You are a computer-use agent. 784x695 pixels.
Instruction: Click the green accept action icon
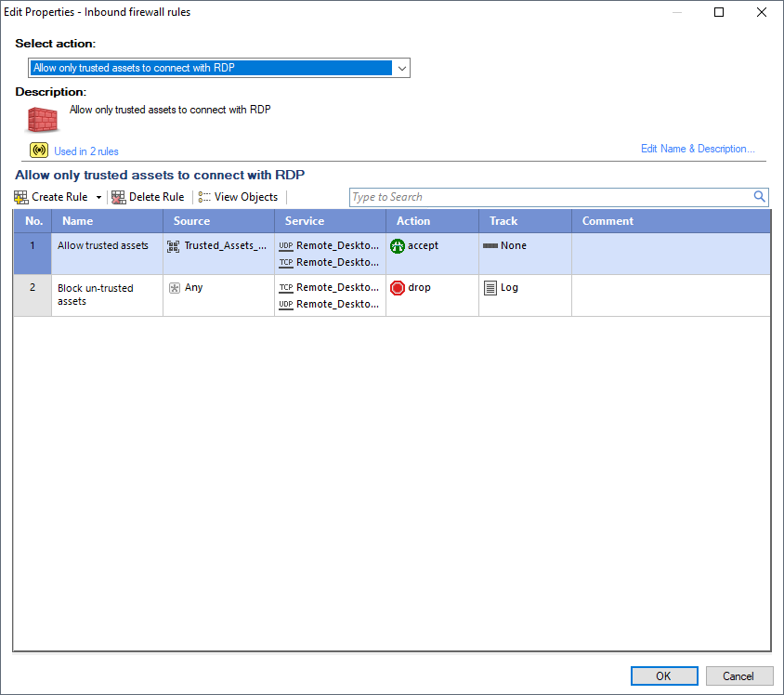[x=398, y=246]
